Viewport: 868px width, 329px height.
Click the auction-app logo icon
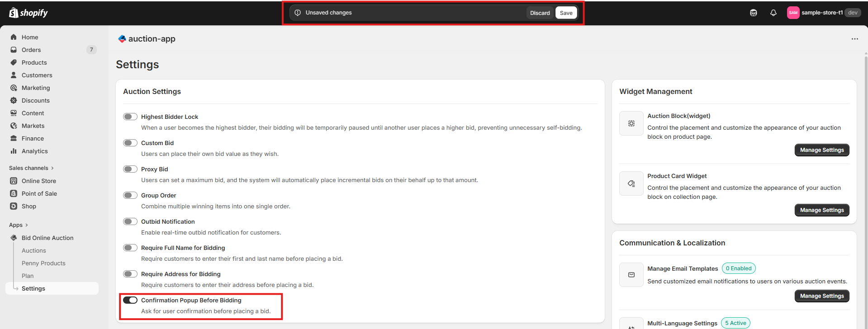pyautogui.click(x=122, y=39)
